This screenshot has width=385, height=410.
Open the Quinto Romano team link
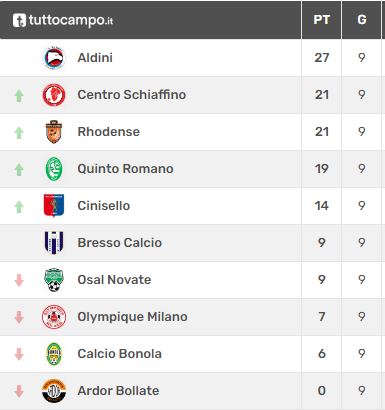125,169
